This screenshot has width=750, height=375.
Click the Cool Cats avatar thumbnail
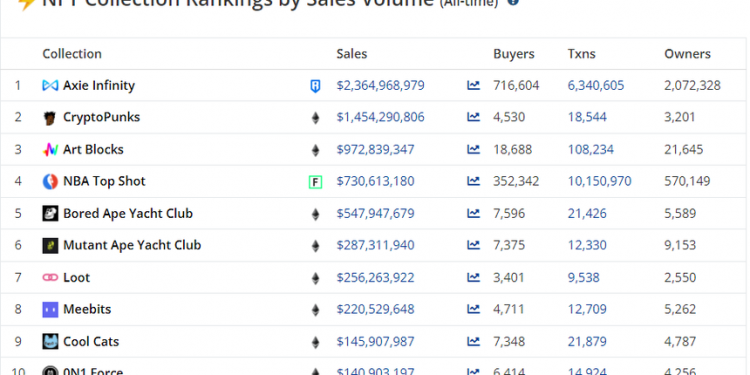click(x=50, y=342)
